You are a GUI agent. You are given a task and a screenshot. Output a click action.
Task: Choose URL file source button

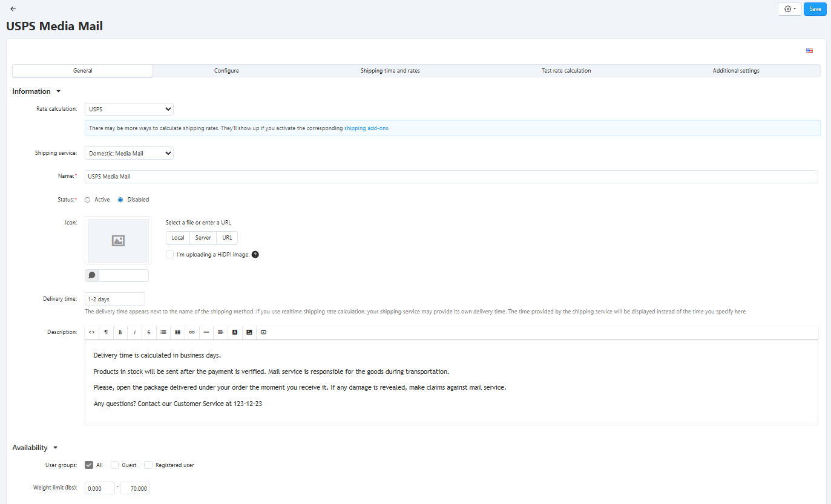[227, 238]
